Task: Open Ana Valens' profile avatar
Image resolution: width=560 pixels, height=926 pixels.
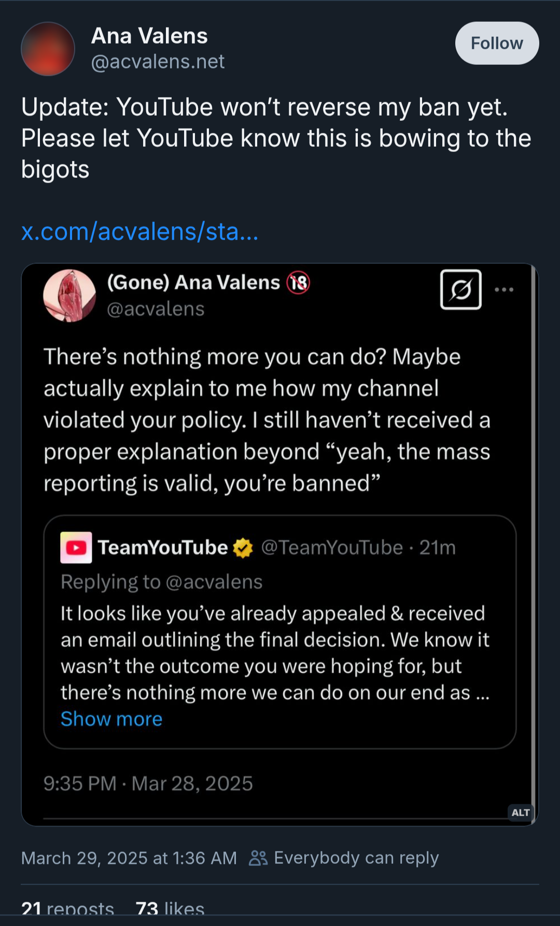Action: [48, 49]
